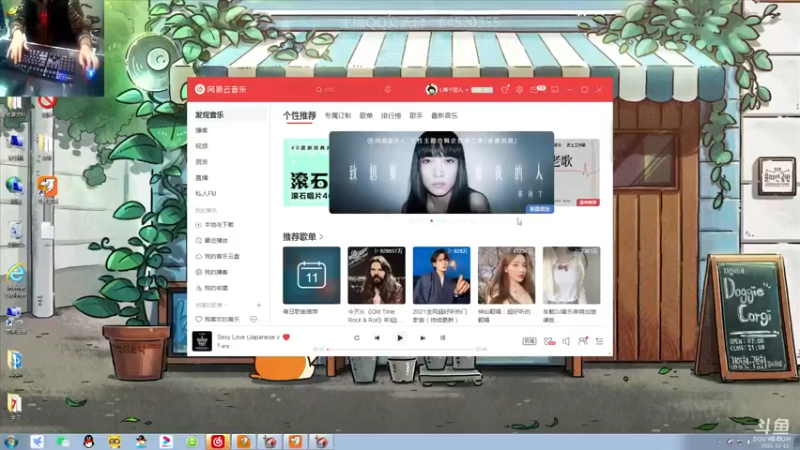Open the sound quality 极高 button
This screenshot has height=450, width=800.
[530, 341]
